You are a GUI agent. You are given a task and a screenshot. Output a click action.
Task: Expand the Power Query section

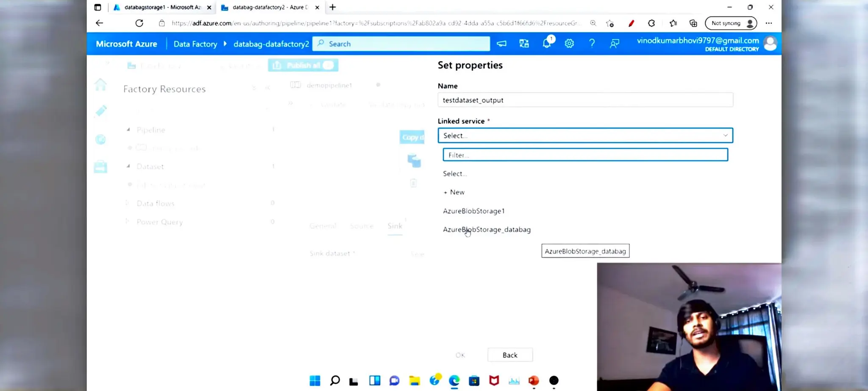click(127, 221)
